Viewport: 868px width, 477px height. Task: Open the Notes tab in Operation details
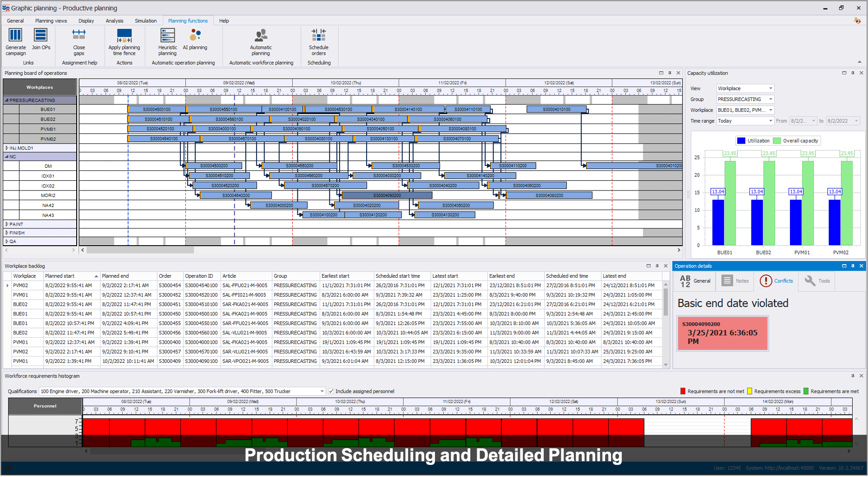click(735, 281)
